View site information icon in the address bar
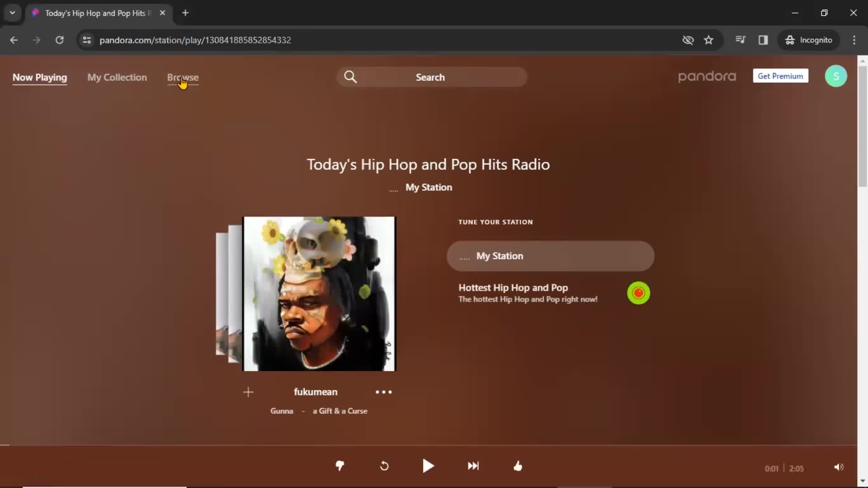The height and width of the screenshot is (488, 868). (87, 40)
